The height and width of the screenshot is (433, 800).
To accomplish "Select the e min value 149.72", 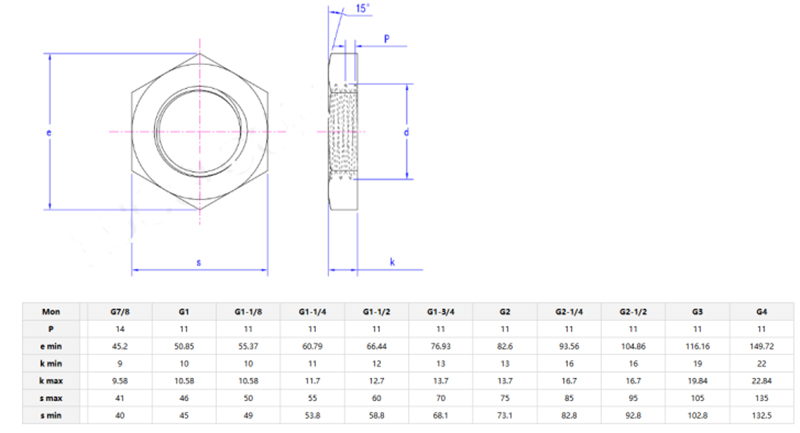I will (x=762, y=345).
